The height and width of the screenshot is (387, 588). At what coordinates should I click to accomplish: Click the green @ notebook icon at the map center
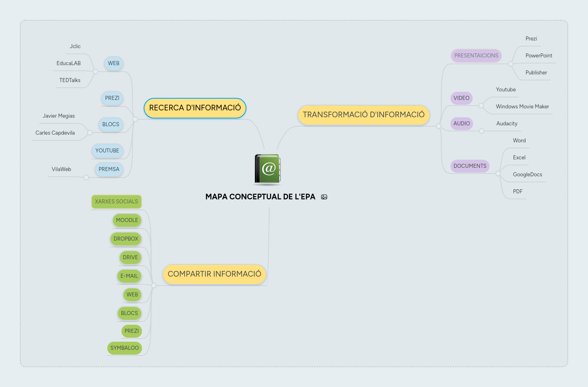[267, 169]
